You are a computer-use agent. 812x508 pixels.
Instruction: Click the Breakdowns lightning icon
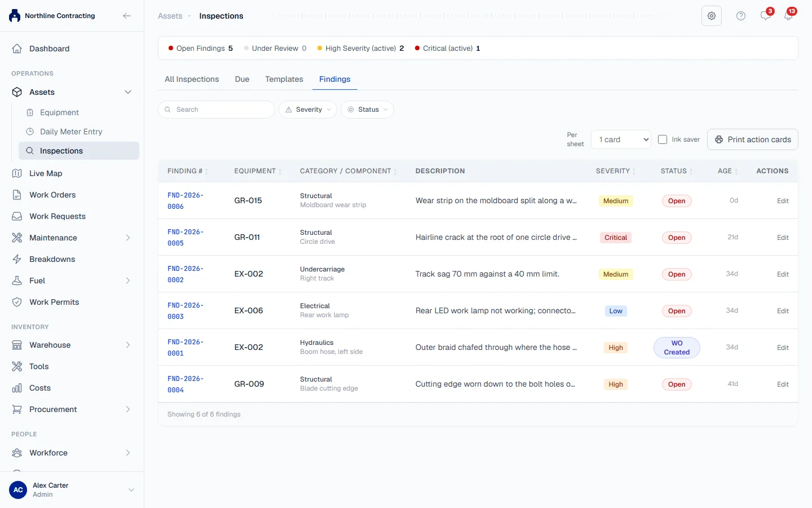pos(17,259)
